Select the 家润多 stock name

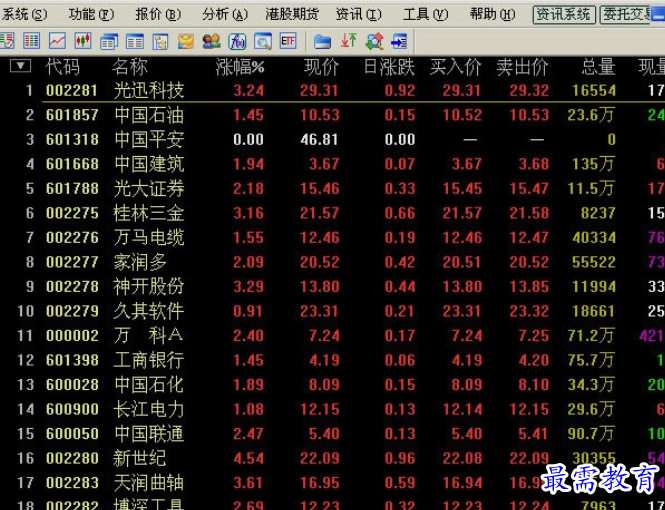coord(140,262)
